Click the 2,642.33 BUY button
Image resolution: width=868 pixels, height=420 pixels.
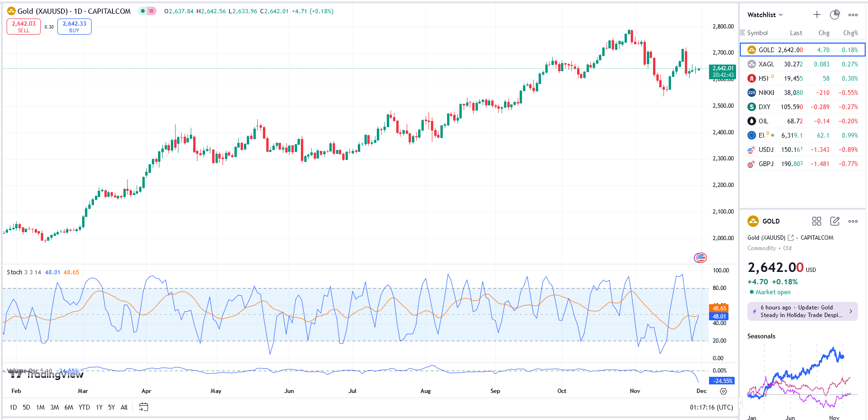(75, 27)
